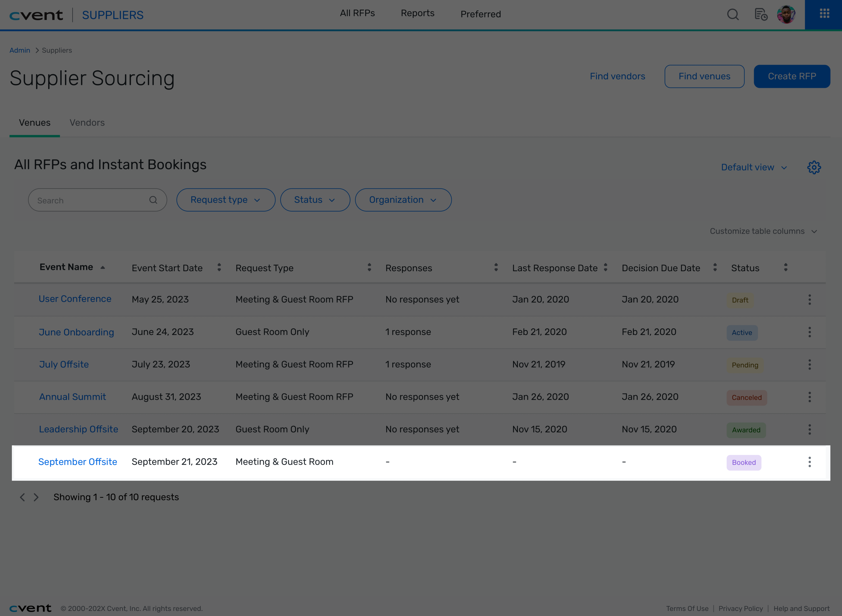Open row actions for June Onboarding
This screenshot has width=842, height=616.
[810, 332]
